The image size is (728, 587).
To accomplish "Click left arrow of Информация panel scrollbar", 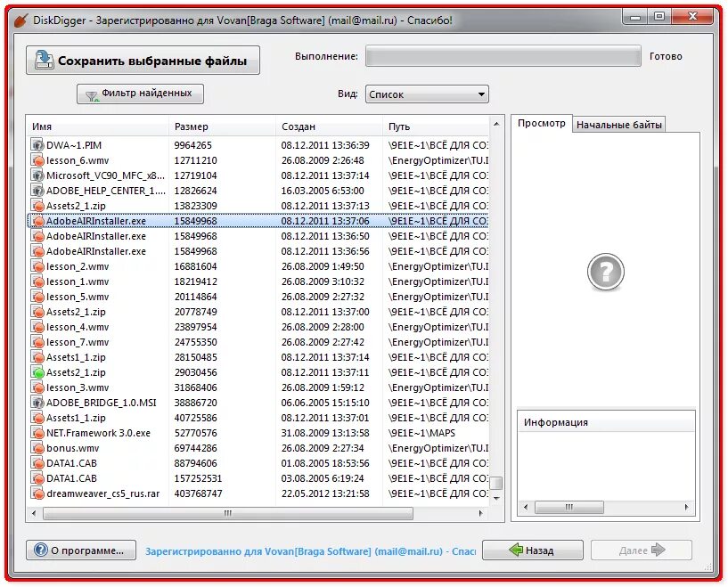I will (x=526, y=507).
